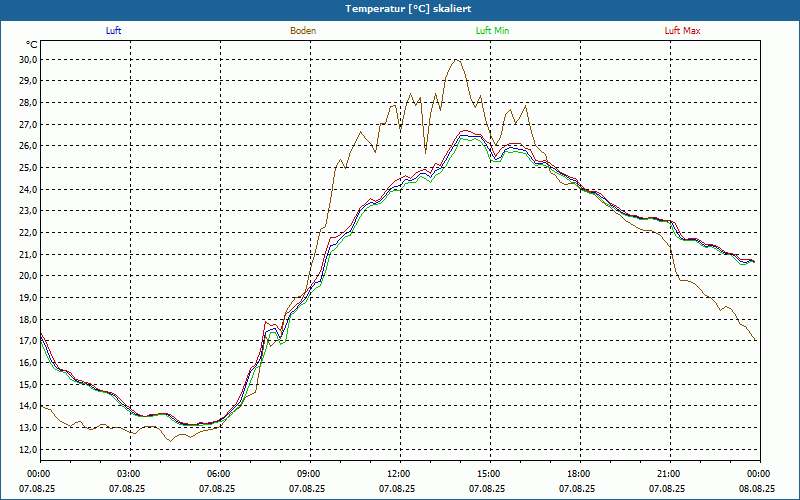This screenshot has width=800, height=500.
Task: Click the '18:00' time axis label
Action: pos(581,474)
